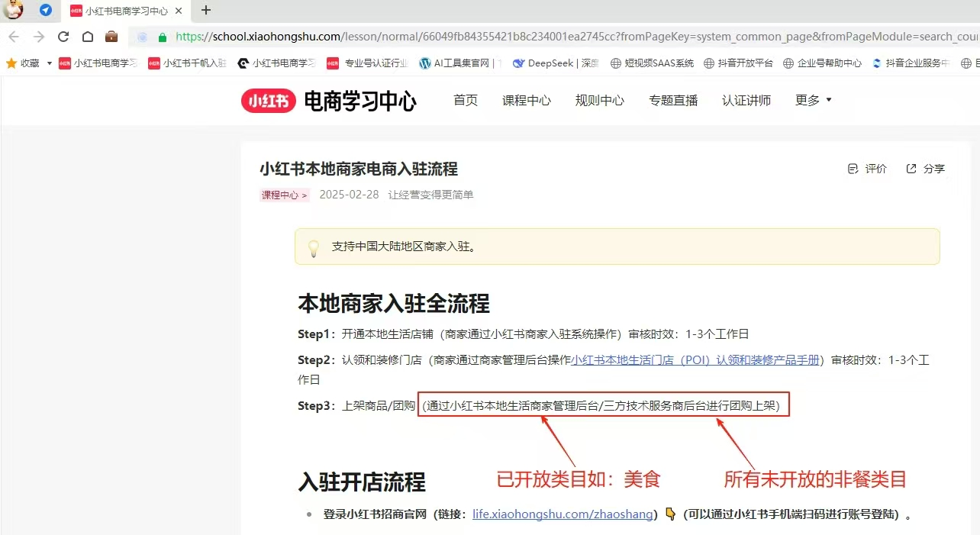Viewport: 980px width, 535px height.
Task: Click the 电商学习中心 site title
Action: tap(360, 101)
